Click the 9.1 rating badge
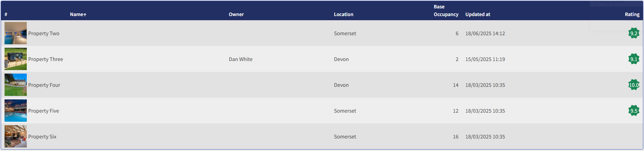644x151 pixels. [x=634, y=59]
